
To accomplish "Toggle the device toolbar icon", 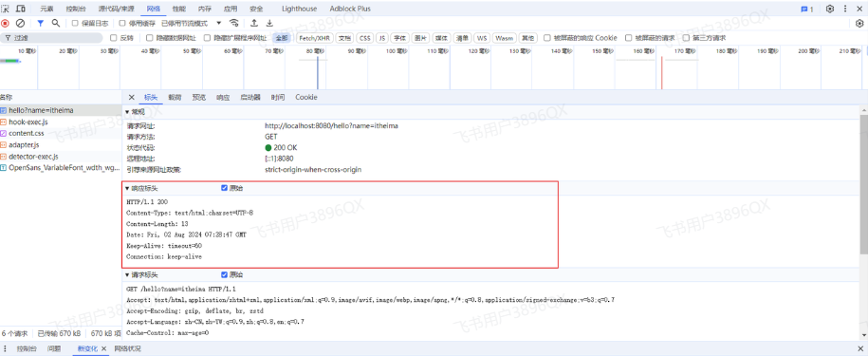I will (21, 9).
